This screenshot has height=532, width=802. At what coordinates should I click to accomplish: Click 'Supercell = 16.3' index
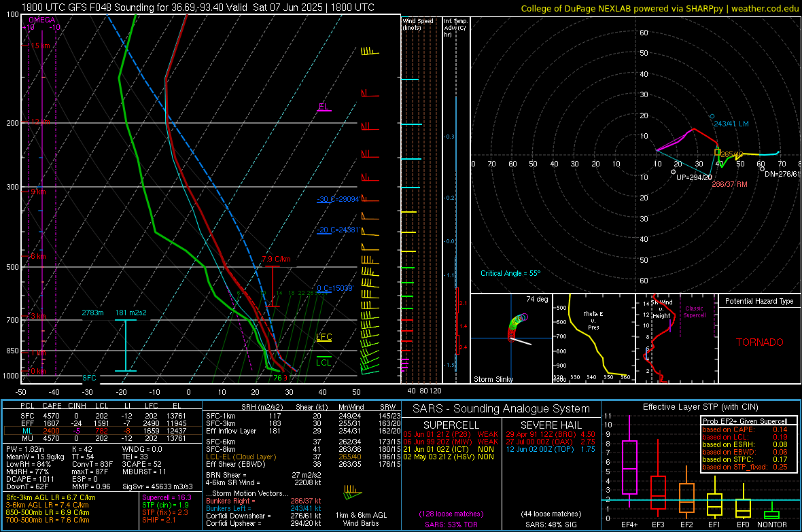click(x=167, y=497)
